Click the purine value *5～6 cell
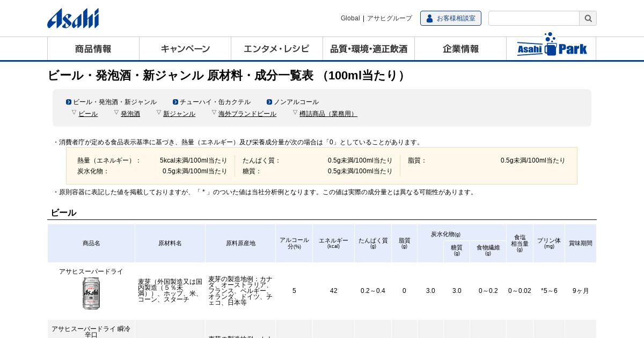 coord(549,291)
